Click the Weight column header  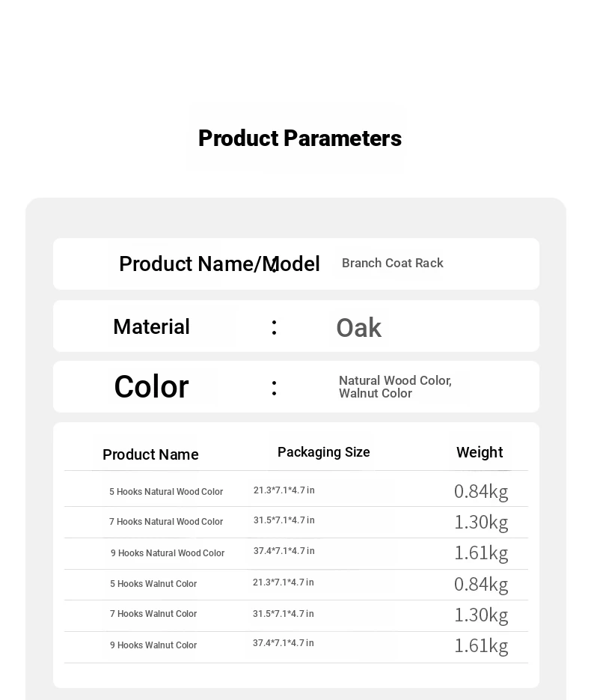point(480,452)
